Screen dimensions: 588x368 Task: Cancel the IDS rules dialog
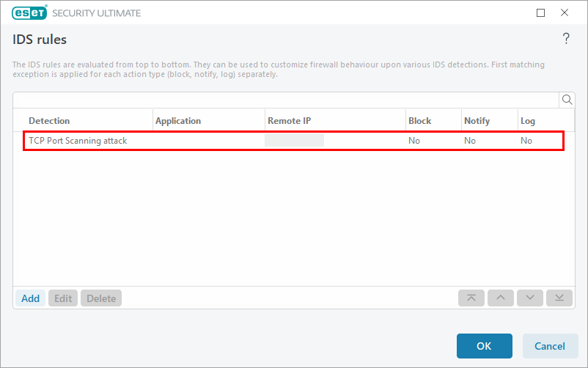(x=549, y=346)
